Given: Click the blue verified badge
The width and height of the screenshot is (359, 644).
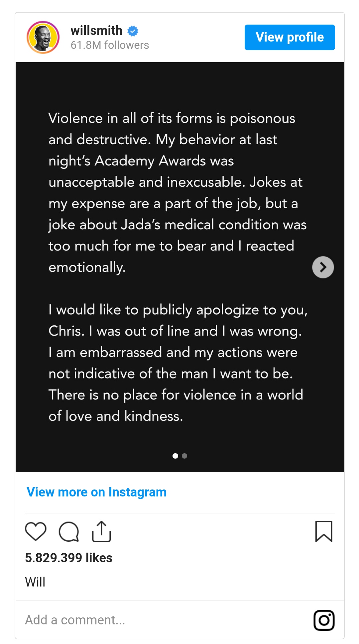Looking at the screenshot, I should pyautogui.click(x=133, y=31).
